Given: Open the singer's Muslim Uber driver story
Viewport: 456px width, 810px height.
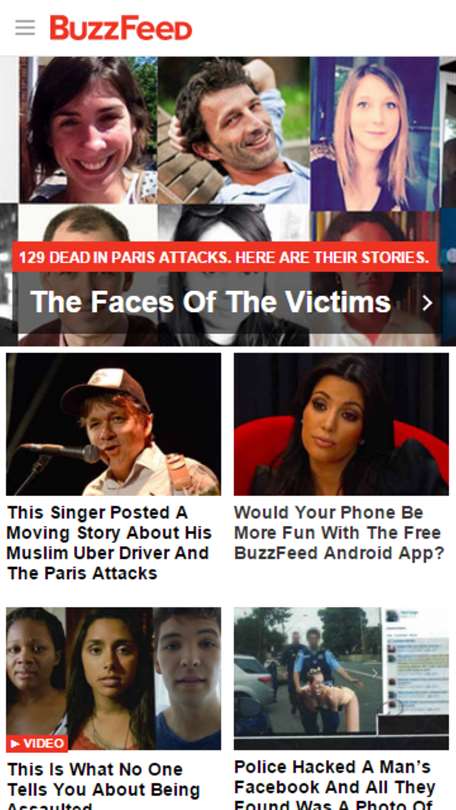Looking at the screenshot, I should pyautogui.click(x=109, y=542).
